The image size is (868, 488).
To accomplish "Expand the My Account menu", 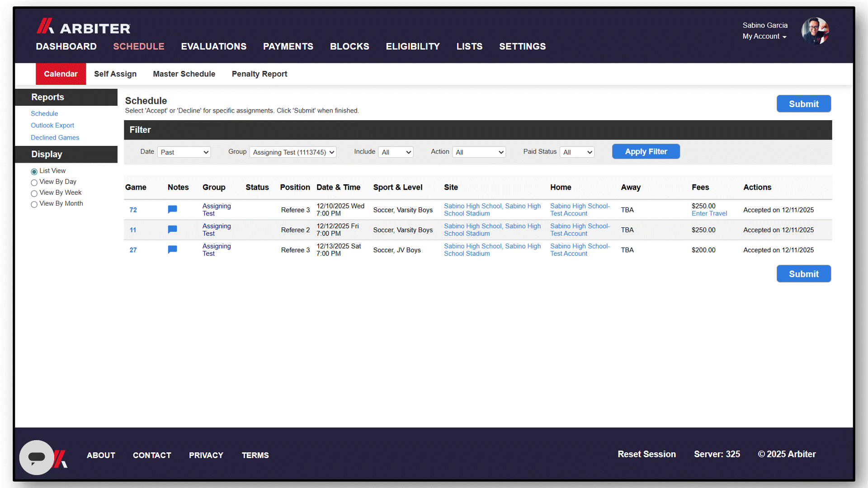I will tap(764, 37).
